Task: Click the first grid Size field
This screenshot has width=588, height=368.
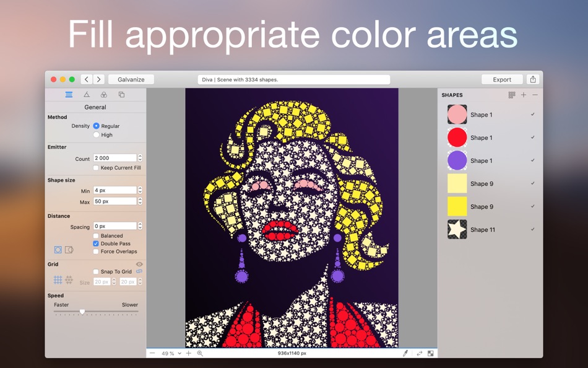Action: tap(102, 282)
